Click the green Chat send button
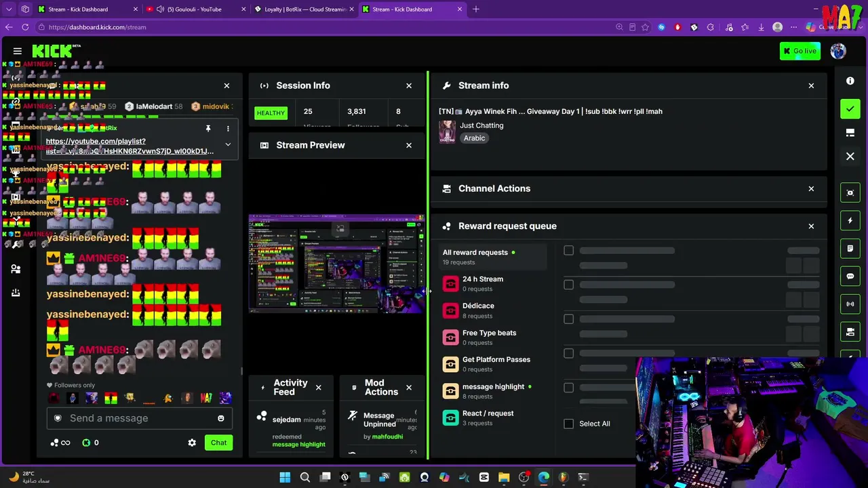This screenshot has width=868, height=488. click(218, 443)
